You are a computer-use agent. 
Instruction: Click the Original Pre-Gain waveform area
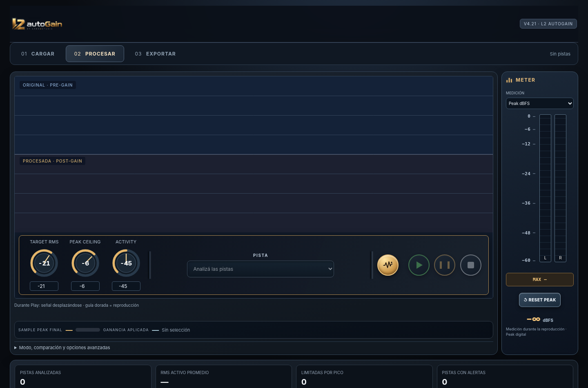pos(254,115)
